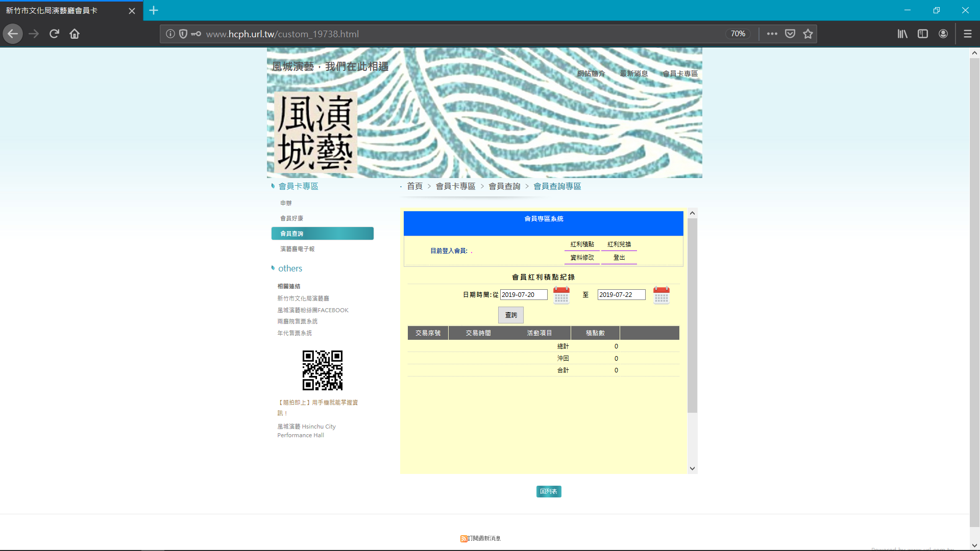Click the 交易時間 column header
Viewport: 980px width, 551px height.
pos(478,333)
